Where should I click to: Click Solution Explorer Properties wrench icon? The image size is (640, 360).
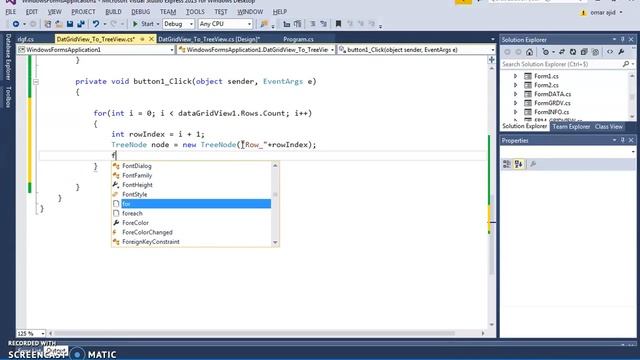[x=621, y=52]
